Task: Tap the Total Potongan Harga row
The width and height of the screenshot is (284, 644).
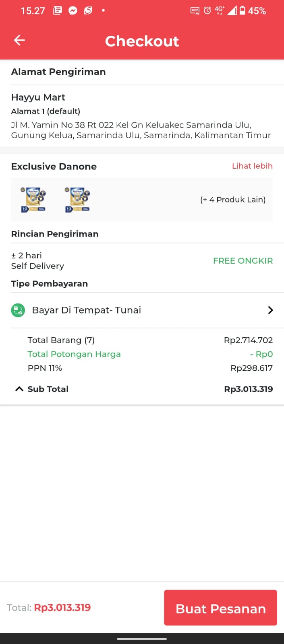Action: (74, 354)
